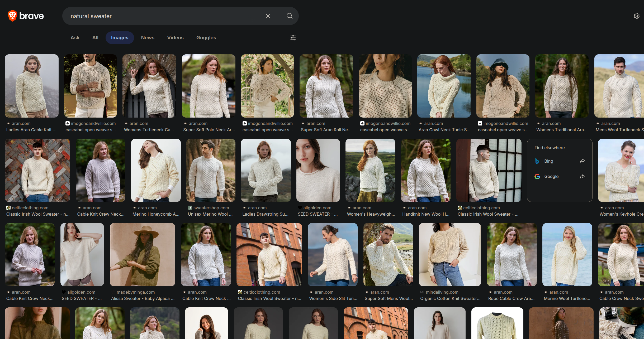644x339 pixels.
Task: Clear the search query with X icon
Action: [x=268, y=16]
